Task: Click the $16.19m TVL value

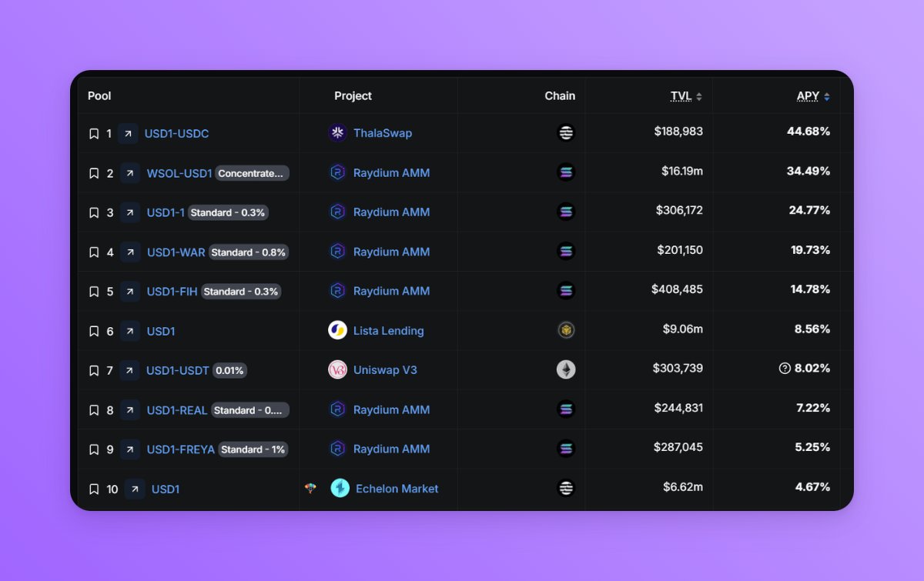Action: 682,171
